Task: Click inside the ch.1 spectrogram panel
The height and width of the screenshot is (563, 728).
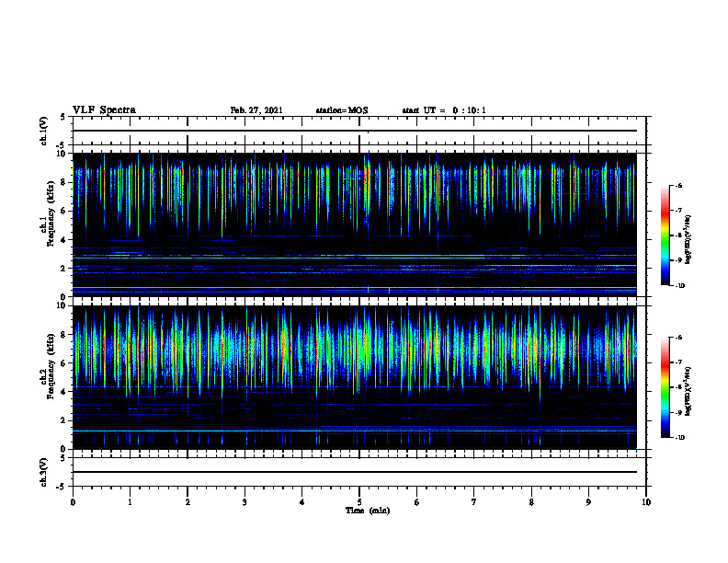Action: click(x=355, y=224)
